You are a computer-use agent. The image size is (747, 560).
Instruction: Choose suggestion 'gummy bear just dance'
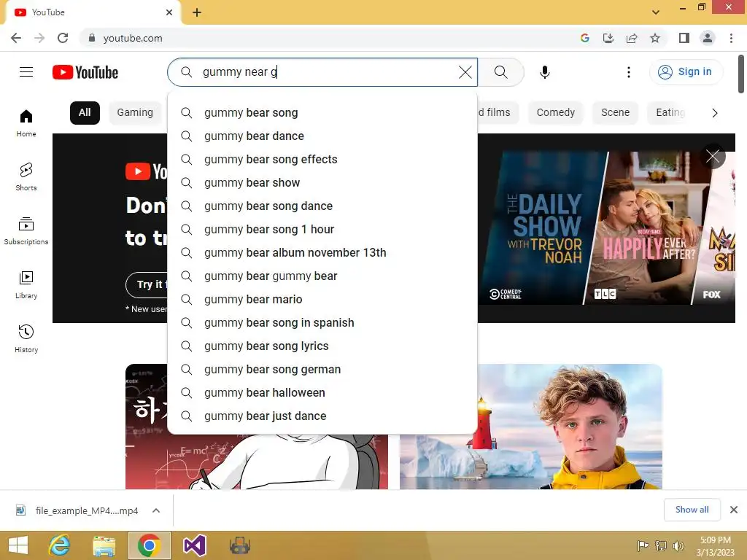(322, 416)
